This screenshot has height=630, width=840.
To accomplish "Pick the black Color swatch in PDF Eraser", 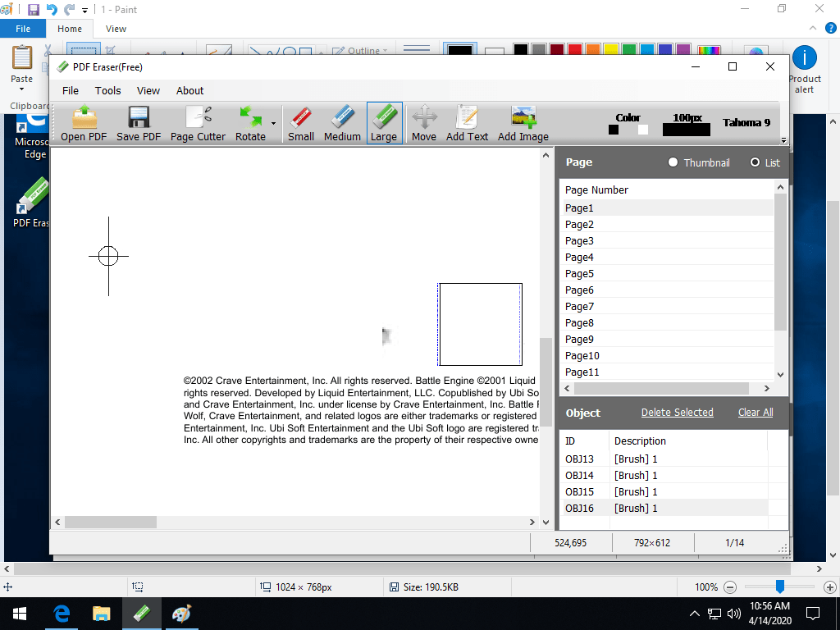I will pyautogui.click(x=614, y=130).
